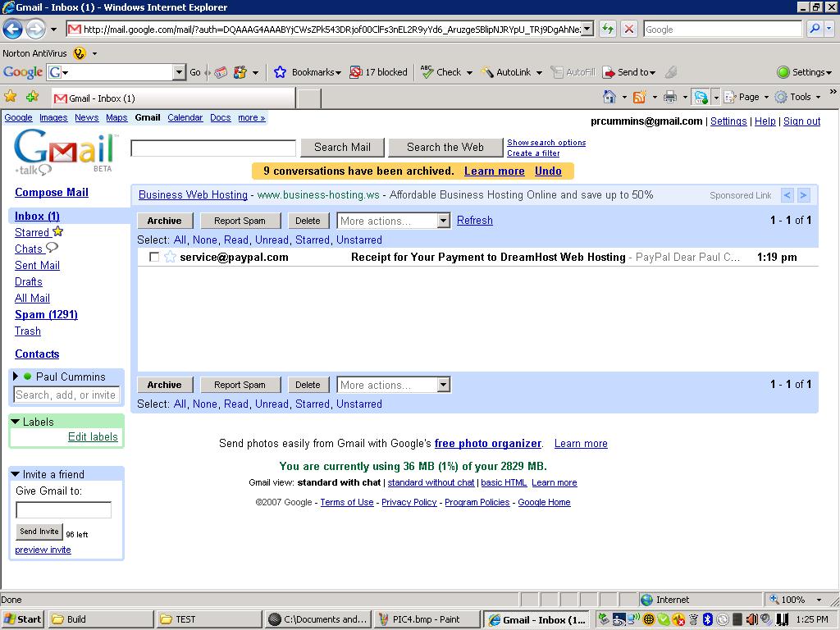Click Compose Mail
The height and width of the screenshot is (630, 840).
(x=52, y=192)
